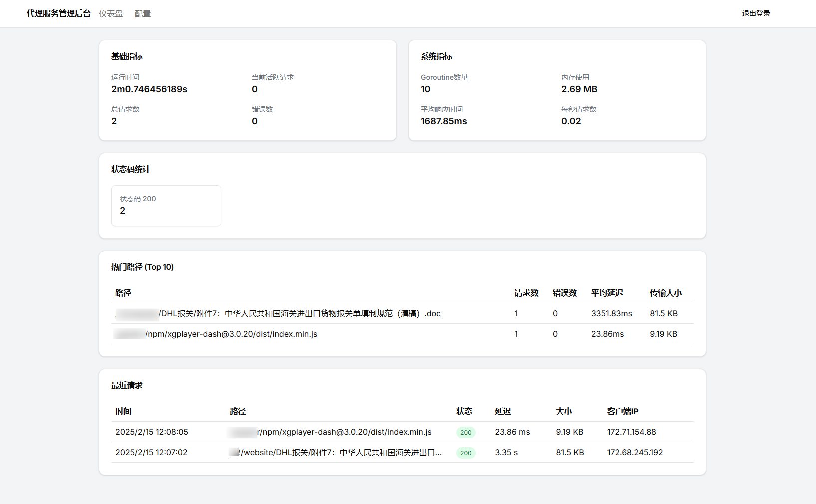Click the 退出登录 logout link

point(756,14)
